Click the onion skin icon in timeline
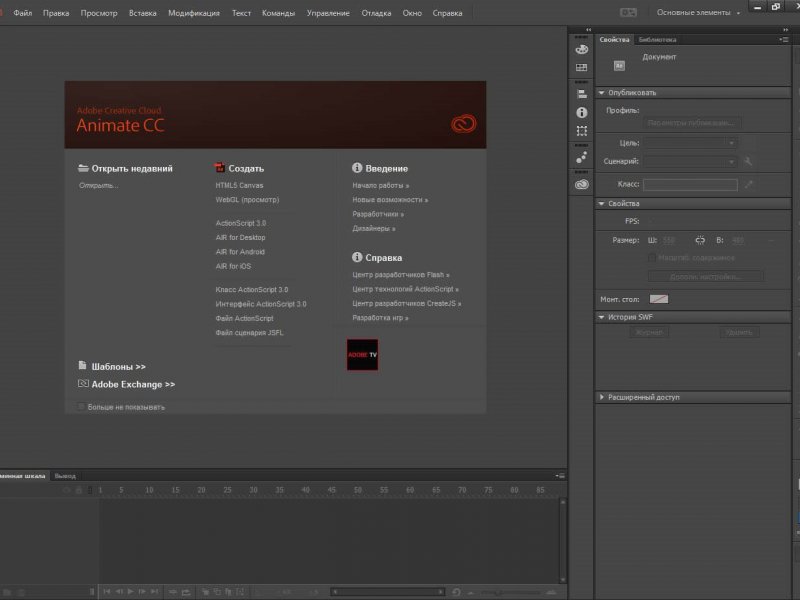The image size is (800, 600). pyautogui.click(x=206, y=592)
